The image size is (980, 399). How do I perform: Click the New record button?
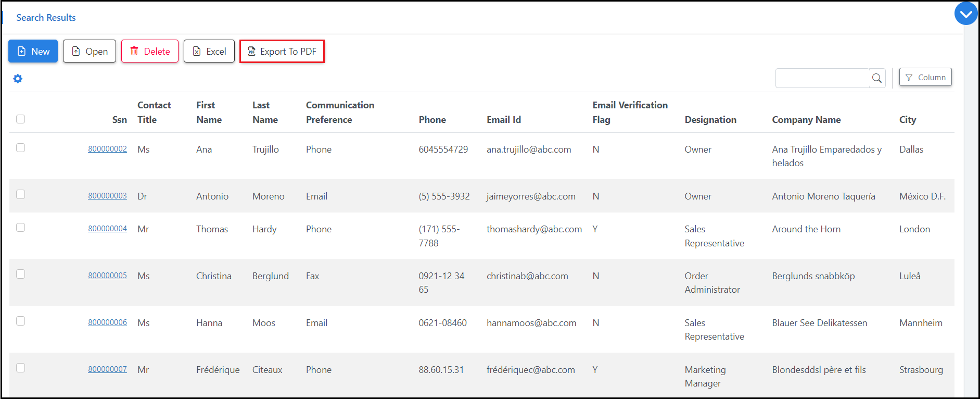pos(33,51)
